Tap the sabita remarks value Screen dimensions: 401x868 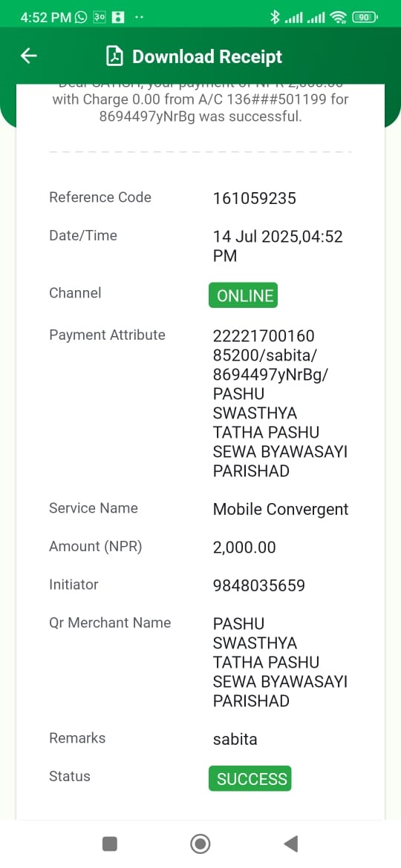click(x=235, y=739)
